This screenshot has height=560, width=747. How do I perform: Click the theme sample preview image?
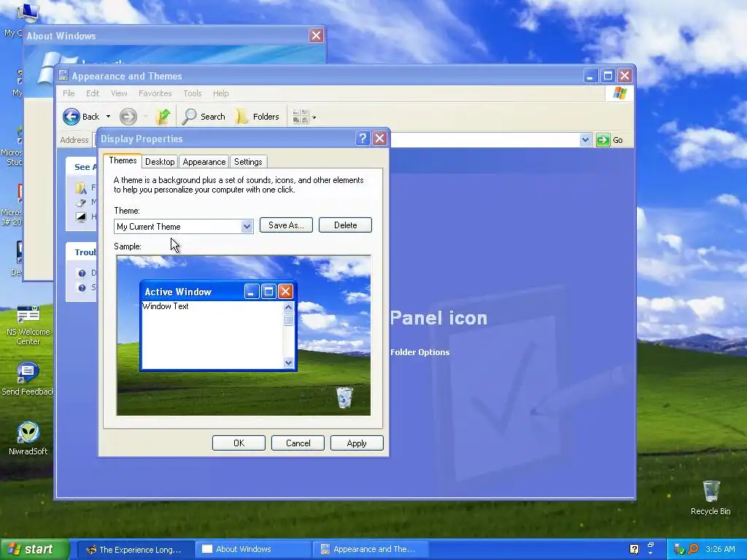pos(244,335)
